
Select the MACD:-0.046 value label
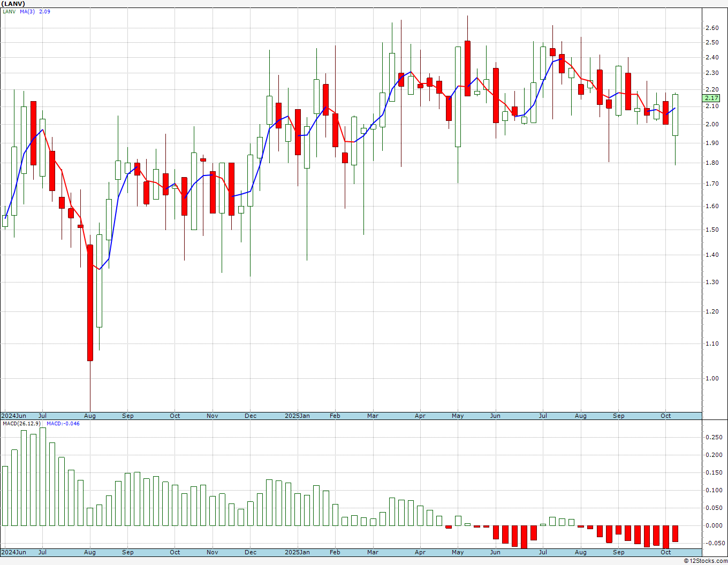point(63,423)
